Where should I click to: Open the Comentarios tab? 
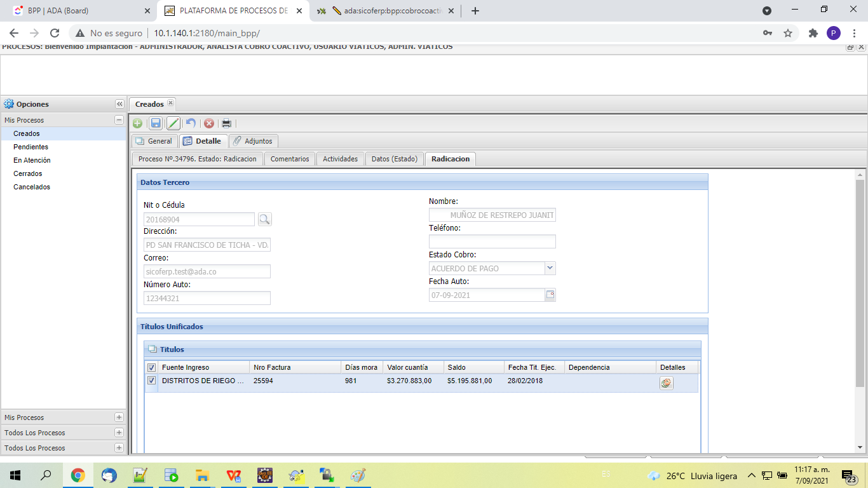tap(290, 159)
